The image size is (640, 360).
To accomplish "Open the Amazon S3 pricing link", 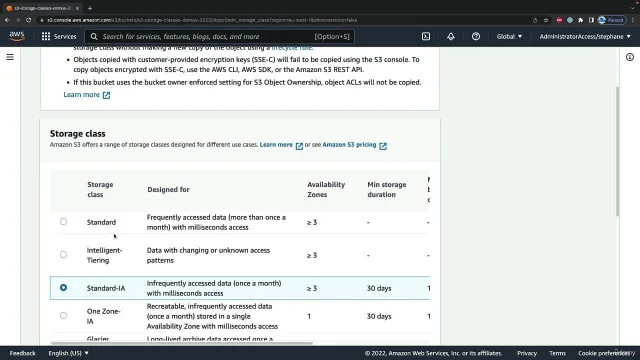I will pyautogui.click(x=349, y=144).
